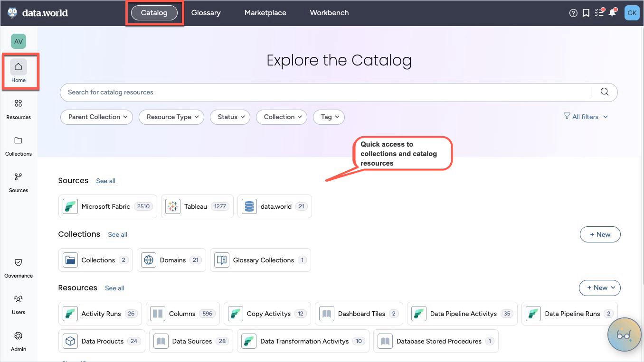Expand the Parent Collection filter dropdown
Image resolution: width=644 pixels, height=362 pixels.
97,117
